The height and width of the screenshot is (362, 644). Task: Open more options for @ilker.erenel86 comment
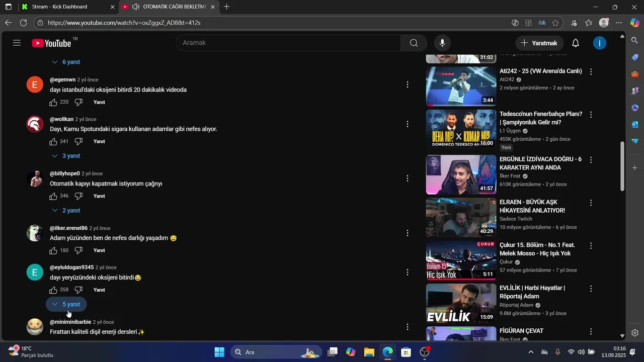pyautogui.click(x=408, y=233)
